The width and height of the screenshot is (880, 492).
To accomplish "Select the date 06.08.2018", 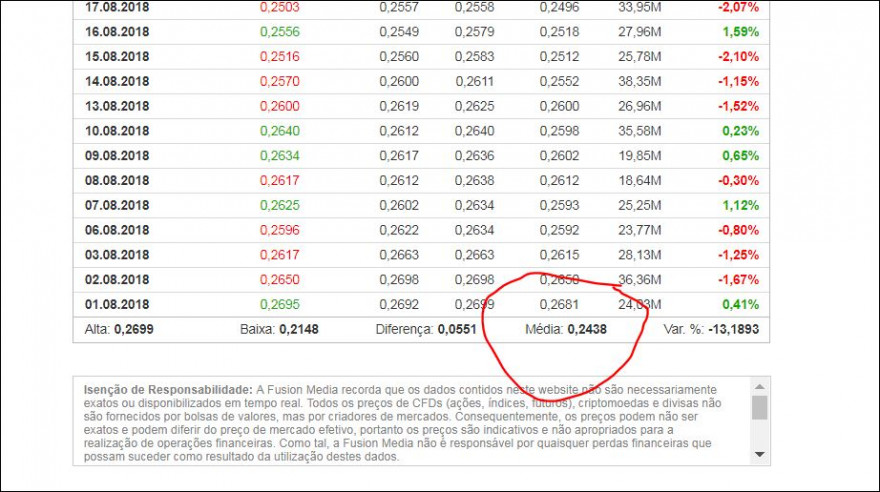I will pos(117,230).
